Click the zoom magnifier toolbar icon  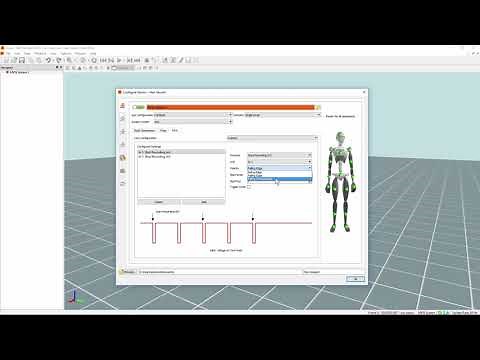(69, 60)
